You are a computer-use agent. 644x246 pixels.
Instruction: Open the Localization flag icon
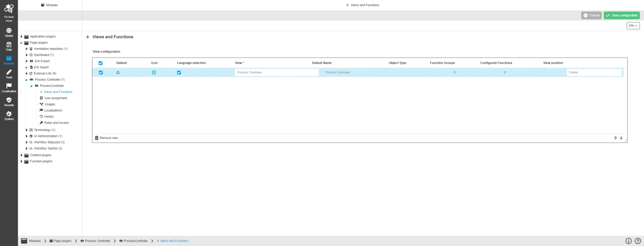[9, 86]
